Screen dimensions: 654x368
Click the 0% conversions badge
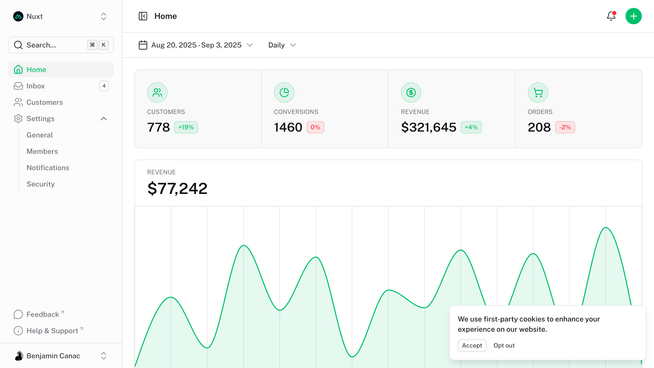tap(315, 127)
